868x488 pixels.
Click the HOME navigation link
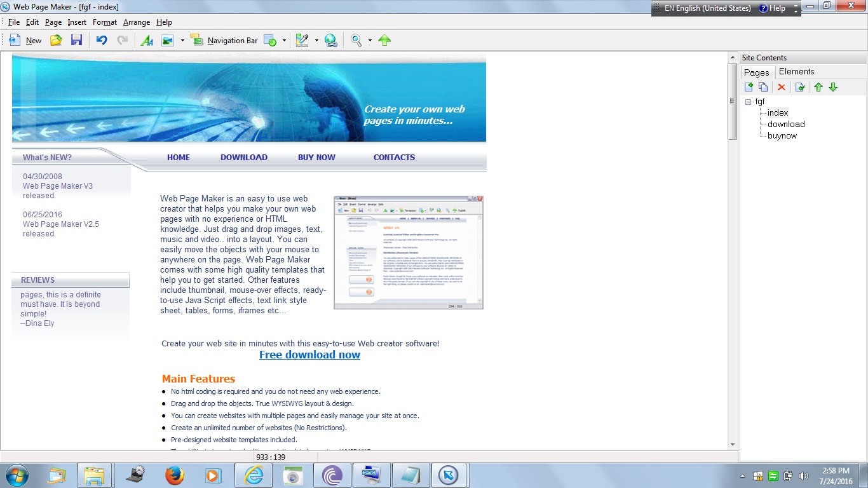coord(179,158)
